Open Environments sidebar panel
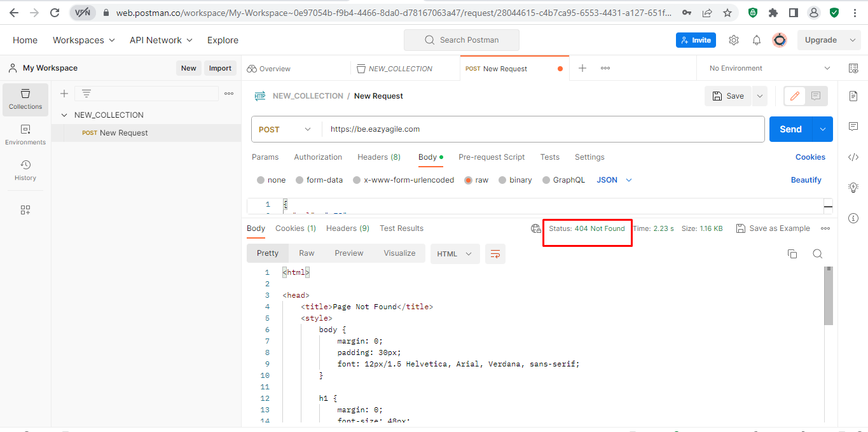 tap(25, 135)
